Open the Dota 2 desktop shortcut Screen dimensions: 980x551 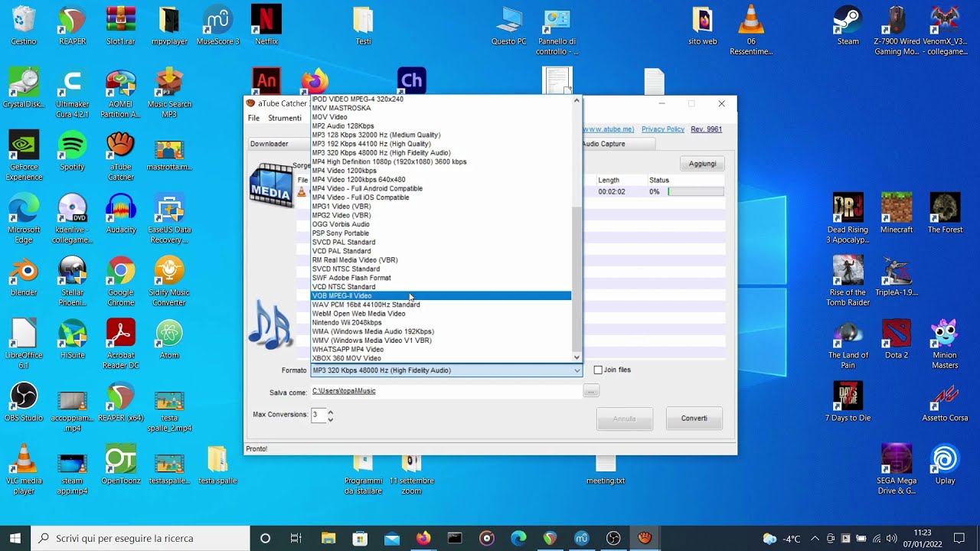[x=897, y=340]
